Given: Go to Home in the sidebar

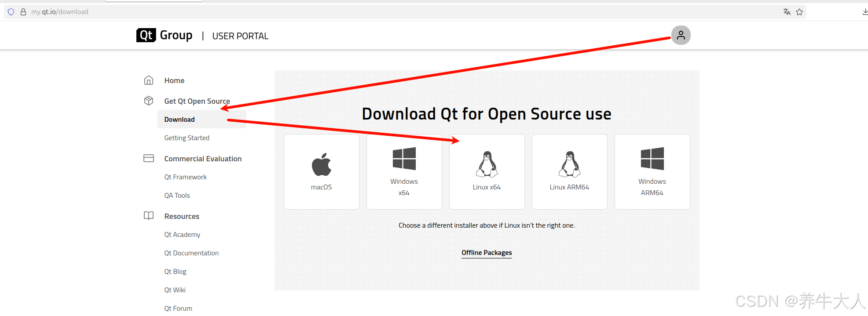Looking at the screenshot, I should pyautogui.click(x=174, y=80).
